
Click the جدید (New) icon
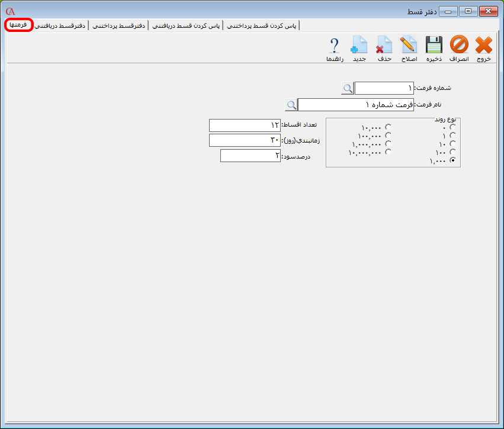coord(359,46)
